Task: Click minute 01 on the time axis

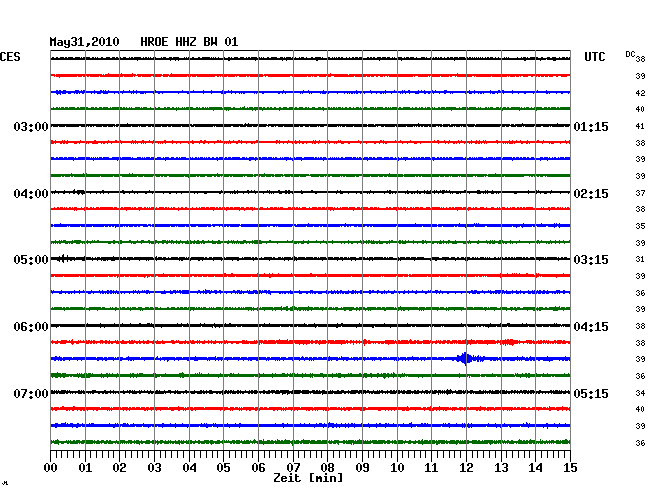Action: click(x=85, y=468)
